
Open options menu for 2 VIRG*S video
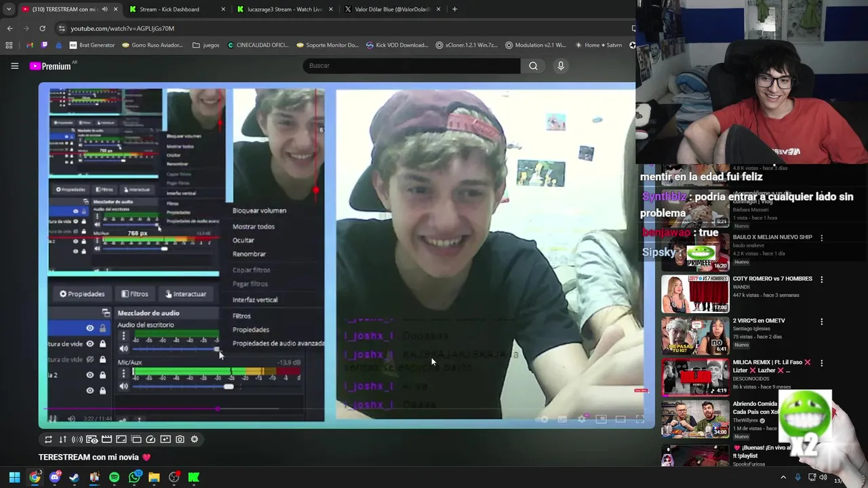821,321
